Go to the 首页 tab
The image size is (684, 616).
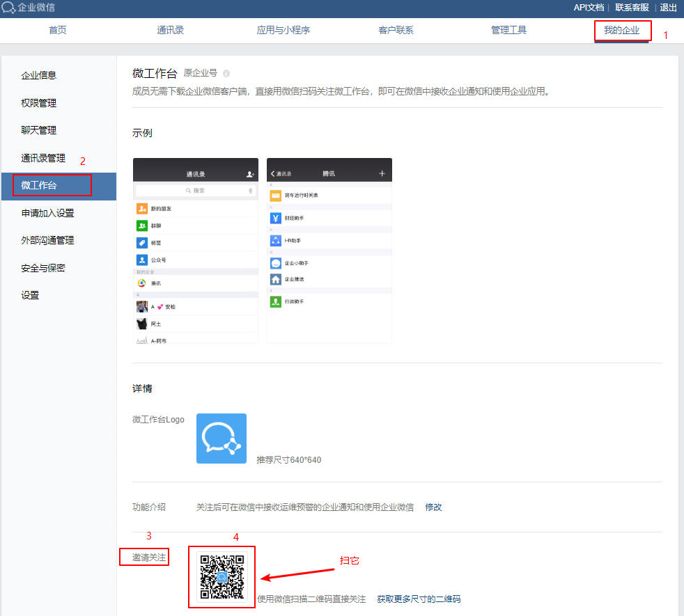tap(58, 30)
